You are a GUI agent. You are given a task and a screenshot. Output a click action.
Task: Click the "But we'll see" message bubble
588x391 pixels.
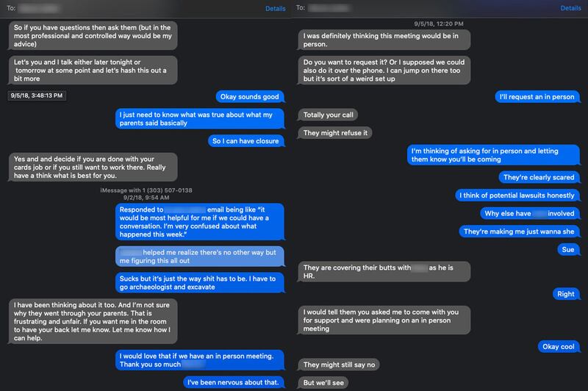click(324, 383)
